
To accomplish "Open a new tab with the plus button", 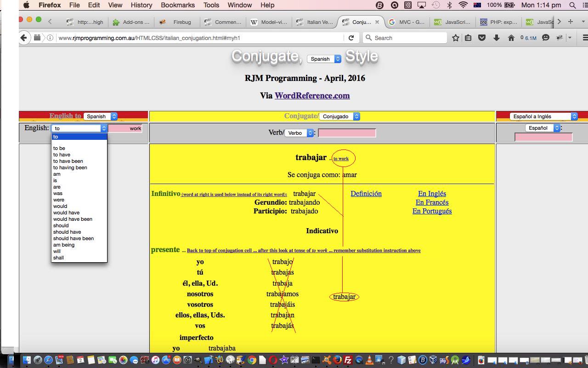I will (571, 22).
